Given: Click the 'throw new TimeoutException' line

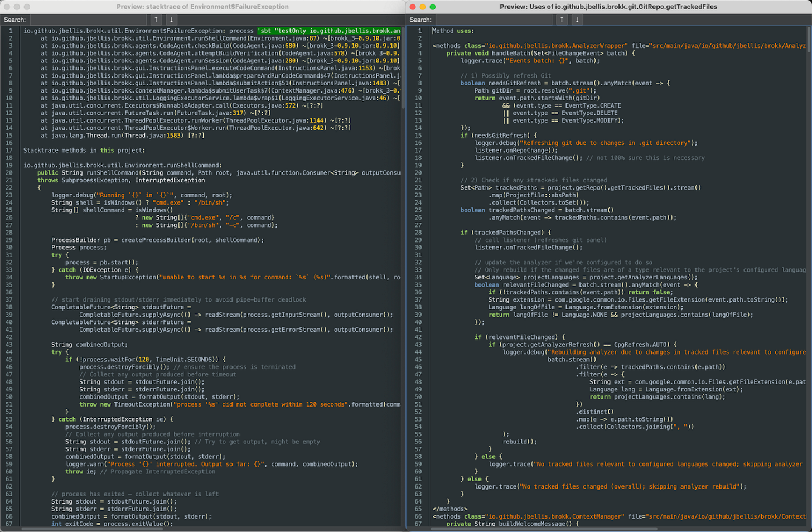Looking at the screenshot, I should pyautogui.click(x=240, y=404).
